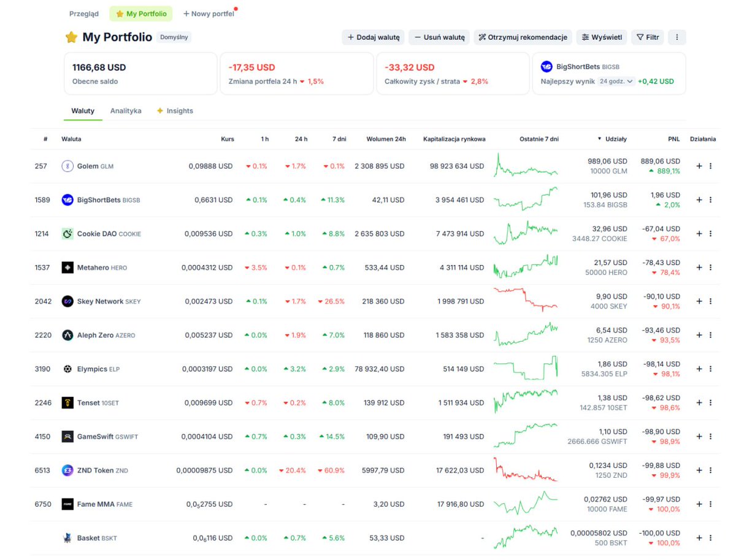
Task: Sort by the Kapitalizacja rynkowa column header
Action: pos(454,139)
